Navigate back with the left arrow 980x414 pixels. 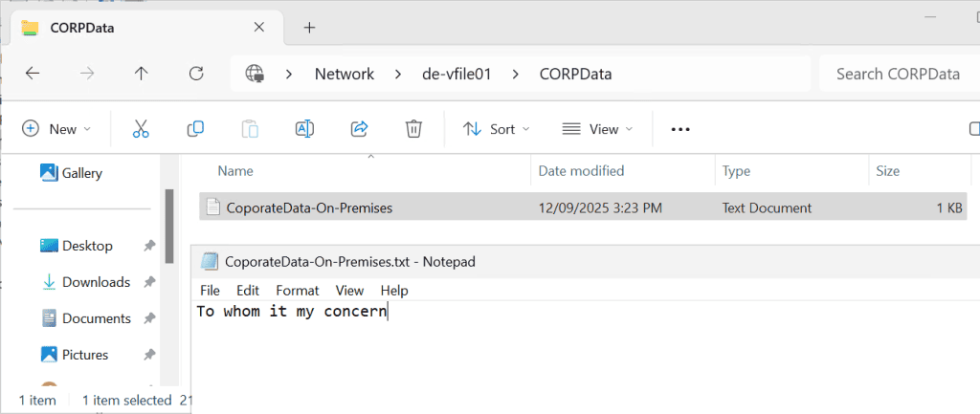tap(33, 74)
